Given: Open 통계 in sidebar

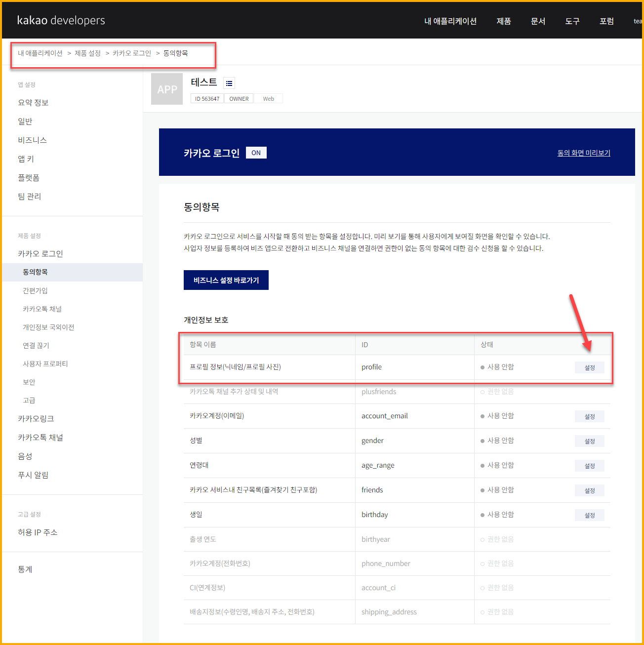Looking at the screenshot, I should (x=25, y=569).
